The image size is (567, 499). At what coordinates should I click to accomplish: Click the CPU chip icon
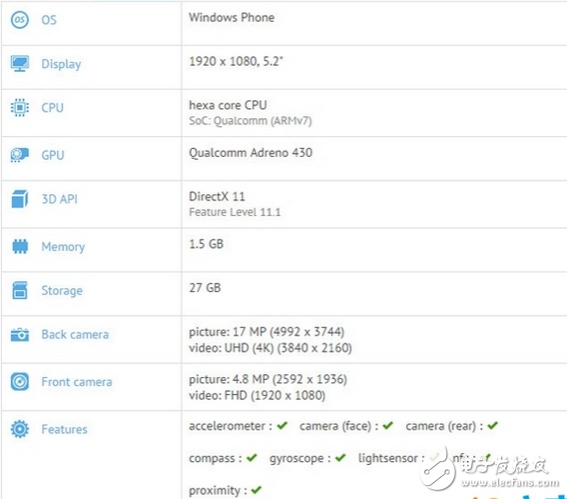click(x=20, y=107)
